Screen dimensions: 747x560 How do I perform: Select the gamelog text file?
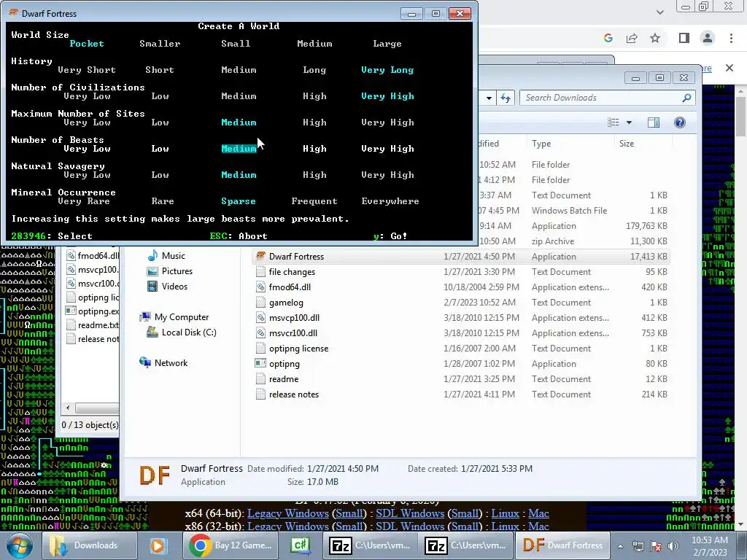pyautogui.click(x=460, y=303)
